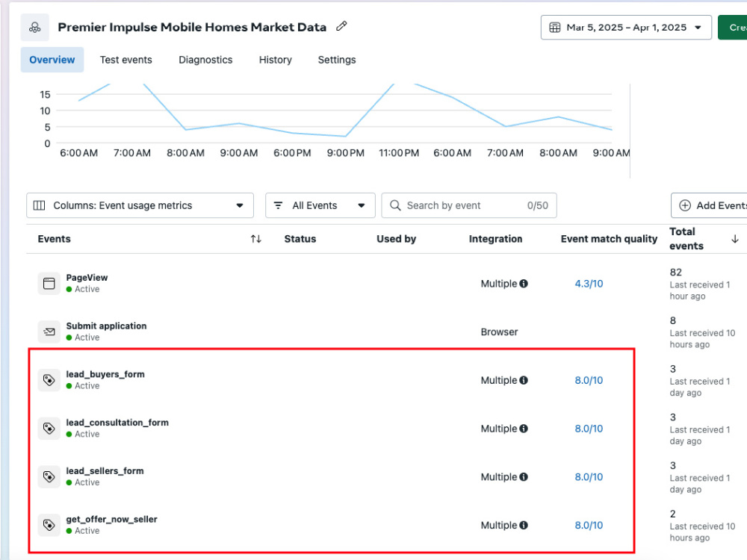
Task: Click the Total events column header
Action: coord(686,239)
